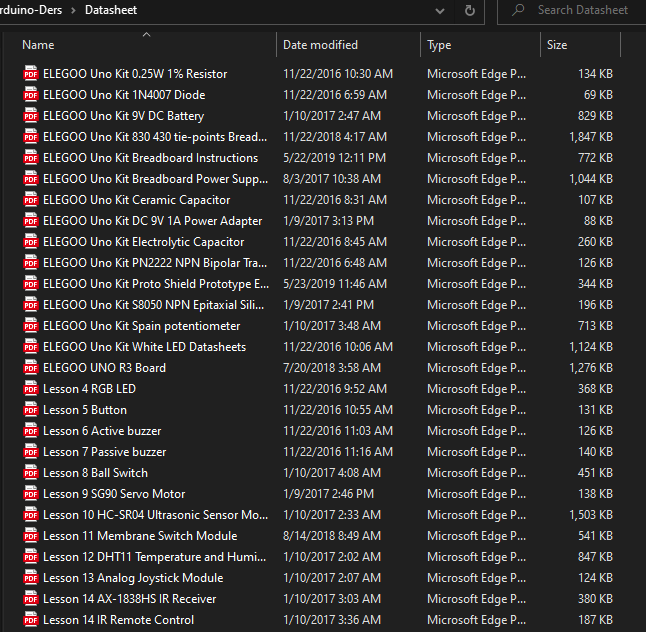Click PDF icon of Lesson 6 Active buzzer
Screen dimensions: 646x632
(x=31, y=431)
